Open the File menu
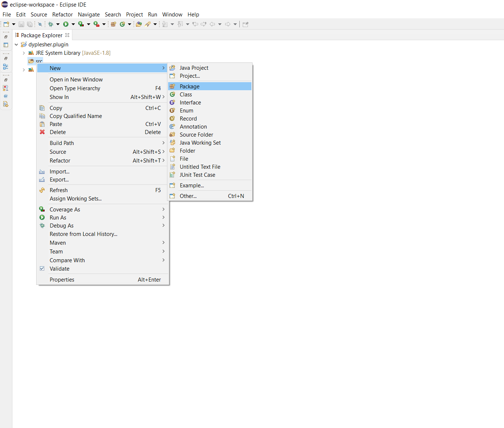The height and width of the screenshot is (428, 504). [x=7, y=15]
